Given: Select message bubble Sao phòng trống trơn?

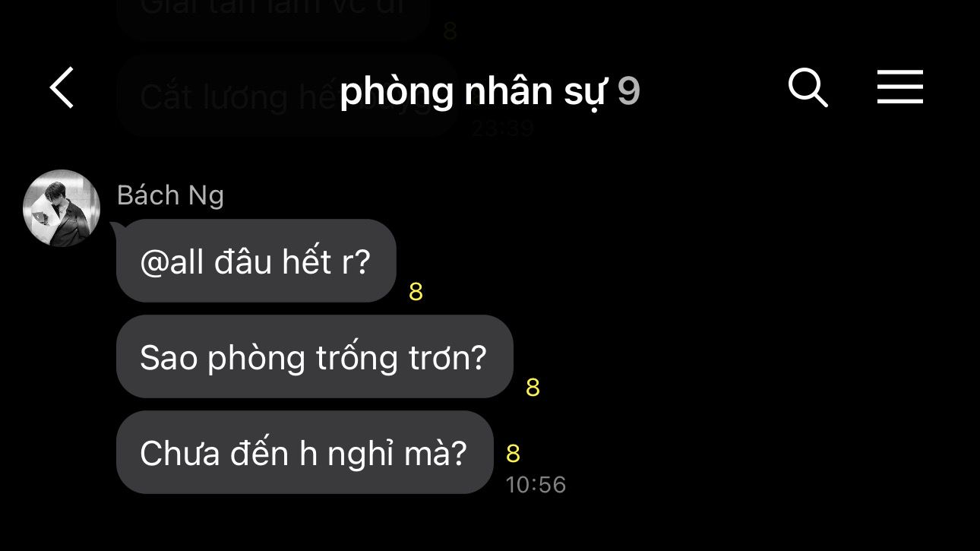Looking at the screenshot, I should (x=315, y=356).
